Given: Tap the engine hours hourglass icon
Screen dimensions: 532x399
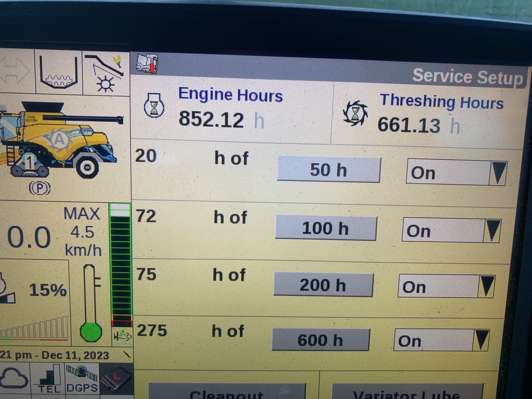Looking at the screenshot, I should point(154,107).
